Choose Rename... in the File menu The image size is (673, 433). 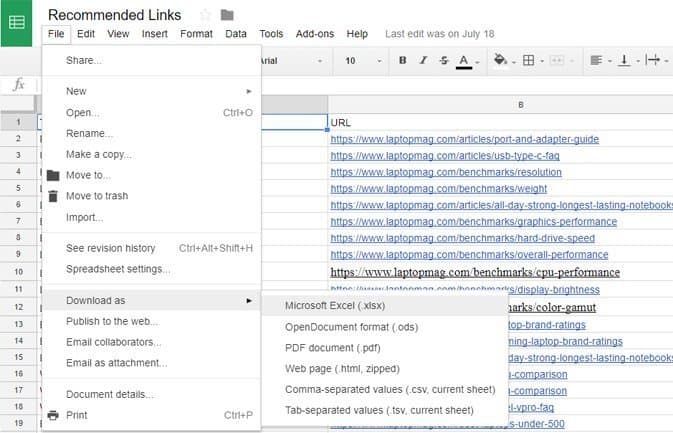152,133
